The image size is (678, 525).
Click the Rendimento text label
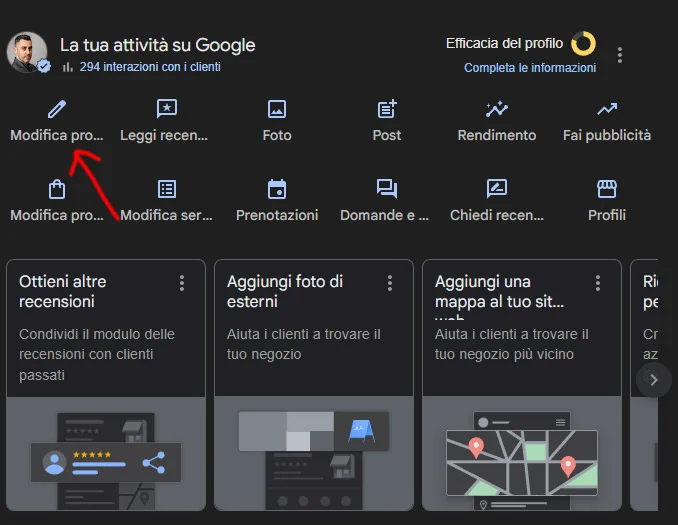pyautogui.click(x=497, y=135)
